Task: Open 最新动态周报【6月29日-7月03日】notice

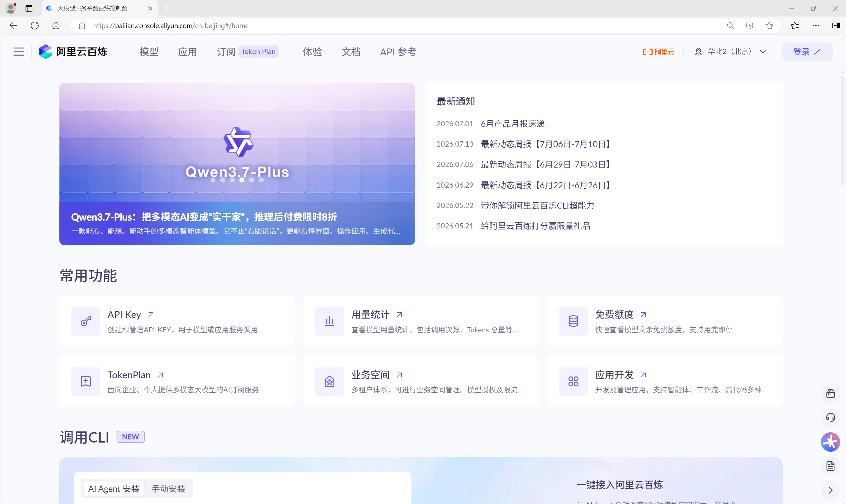Action: (547, 165)
